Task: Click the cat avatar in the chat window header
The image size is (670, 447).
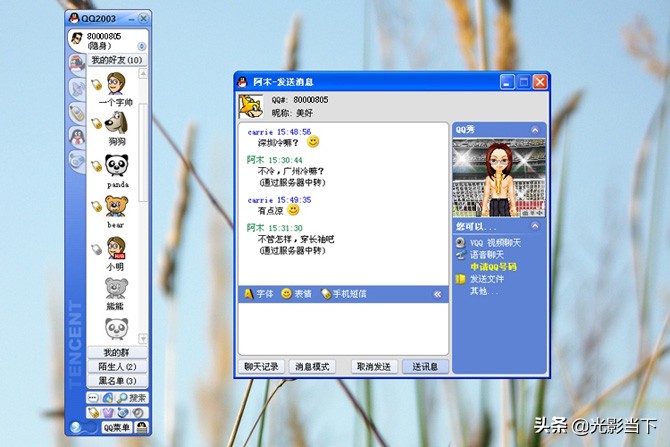Action: click(x=250, y=106)
